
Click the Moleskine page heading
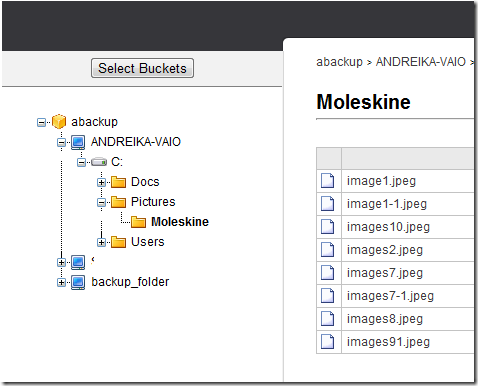coord(363,102)
